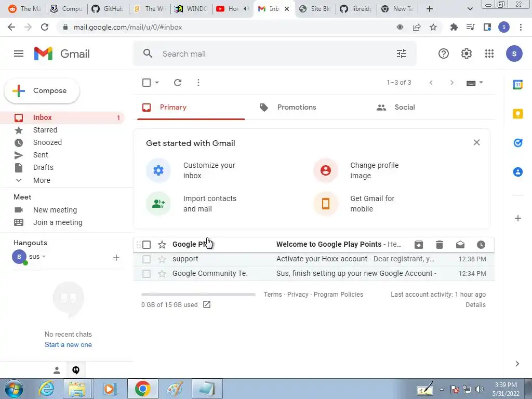Image resolution: width=532 pixels, height=399 pixels.
Task: Bookmark this page star icon
Action: coord(433,27)
